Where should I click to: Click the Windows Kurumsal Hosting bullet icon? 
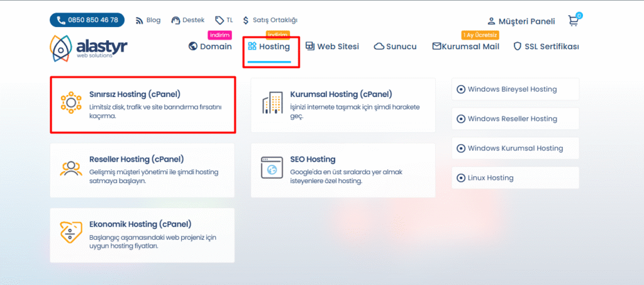(461, 148)
